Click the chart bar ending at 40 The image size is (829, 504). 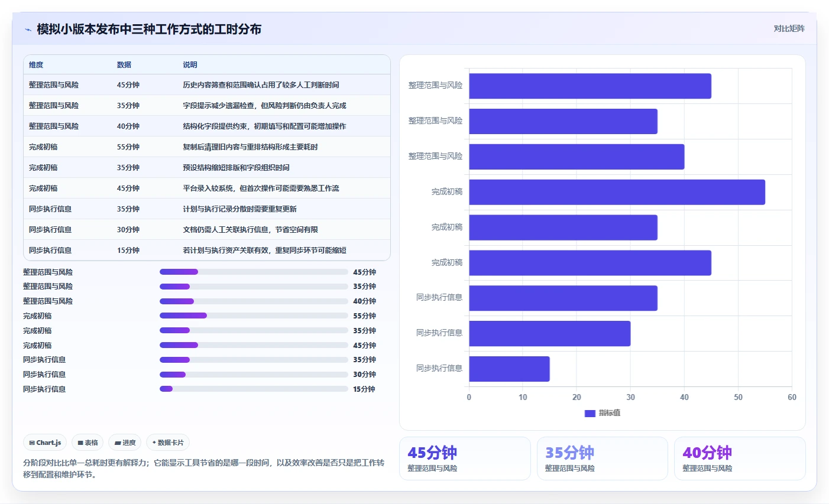pos(577,157)
